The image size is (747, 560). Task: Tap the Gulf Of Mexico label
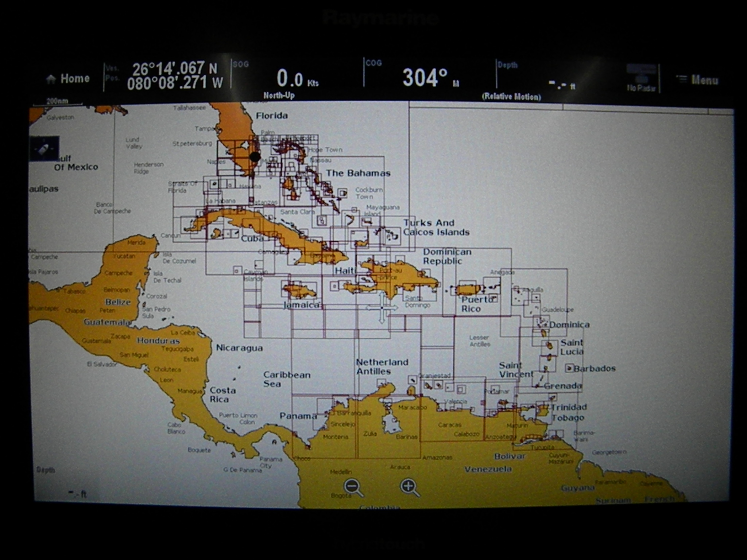pyautogui.click(x=76, y=163)
